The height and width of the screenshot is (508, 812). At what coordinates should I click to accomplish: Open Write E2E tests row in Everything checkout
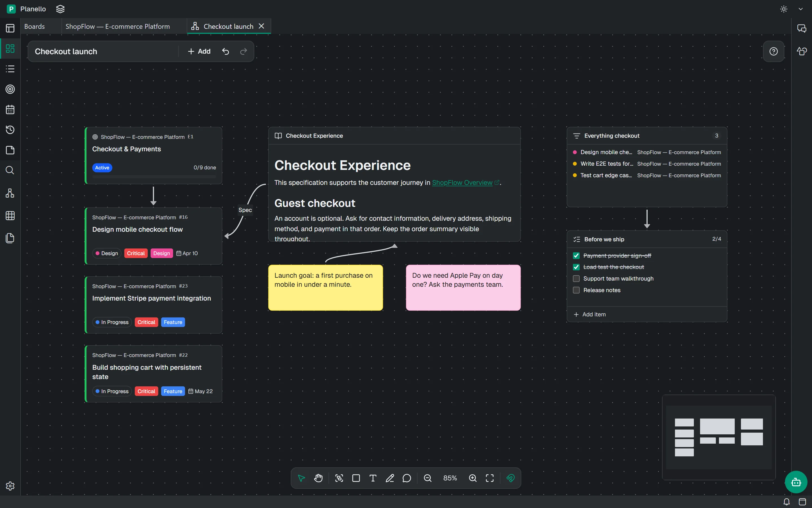pyautogui.click(x=647, y=164)
